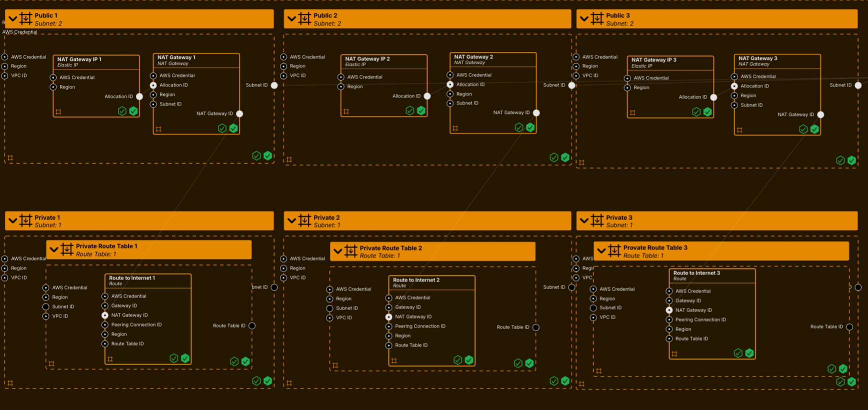
Task: Click filled green shield on NAT Gateway IP 2 node
Action: (x=421, y=110)
